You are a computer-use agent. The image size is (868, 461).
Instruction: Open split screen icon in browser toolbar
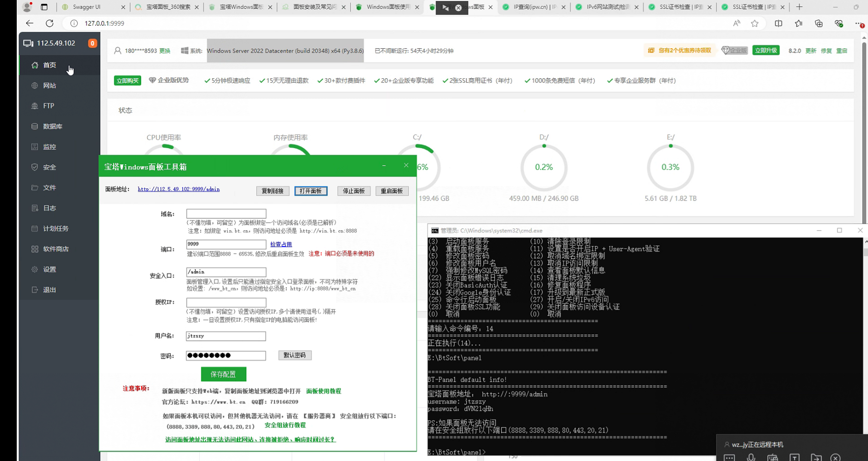[778, 23]
